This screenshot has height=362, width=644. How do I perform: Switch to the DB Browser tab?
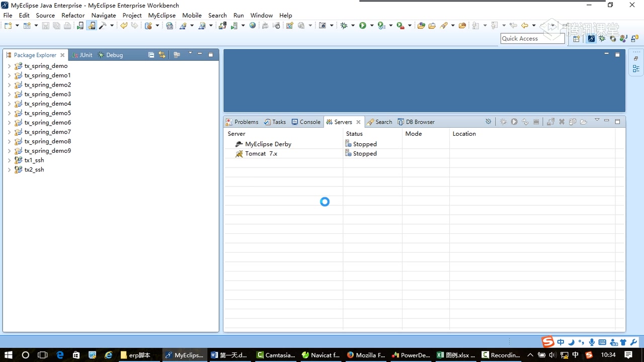coord(416,122)
